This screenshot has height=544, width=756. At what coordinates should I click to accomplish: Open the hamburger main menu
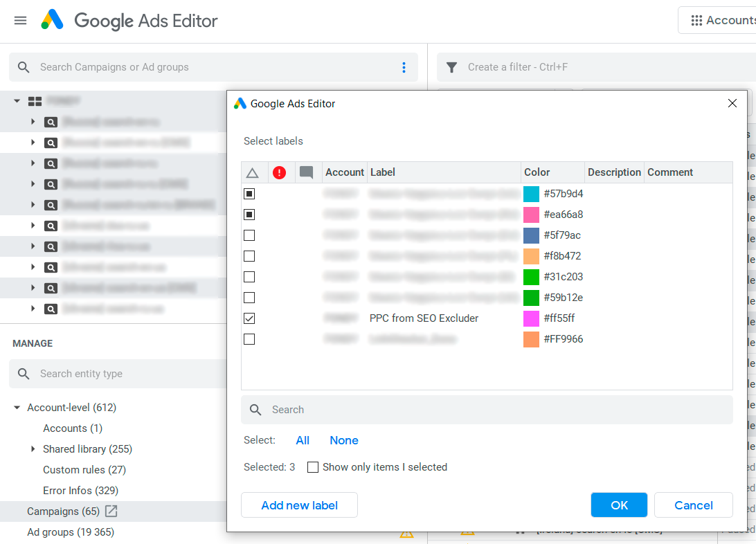[20, 21]
